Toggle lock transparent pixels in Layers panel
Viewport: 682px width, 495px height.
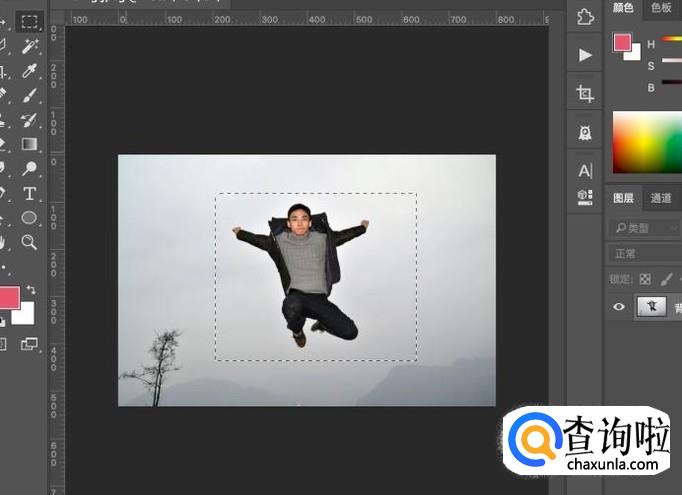[645, 279]
